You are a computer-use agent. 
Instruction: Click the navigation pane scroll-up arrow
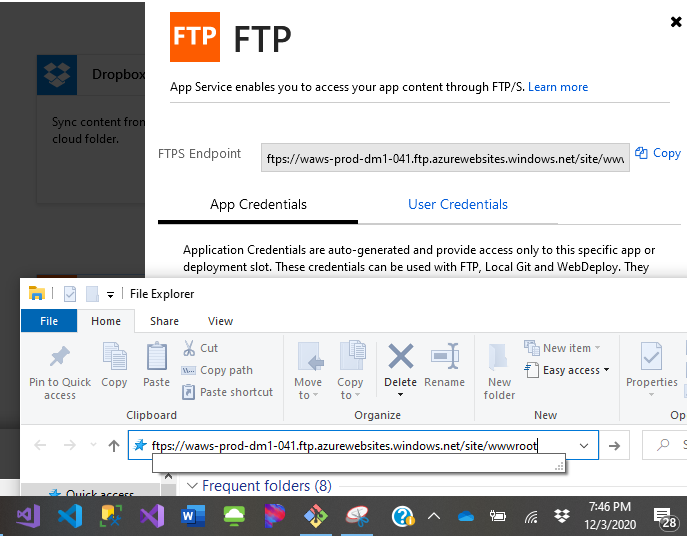(168, 476)
